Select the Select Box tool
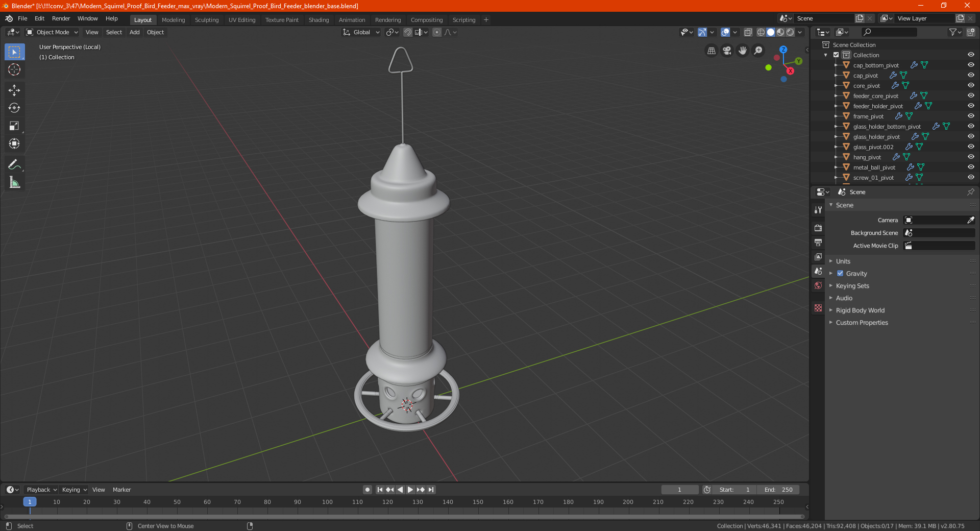This screenshot has width=980, height=531. tap(14, 52)
